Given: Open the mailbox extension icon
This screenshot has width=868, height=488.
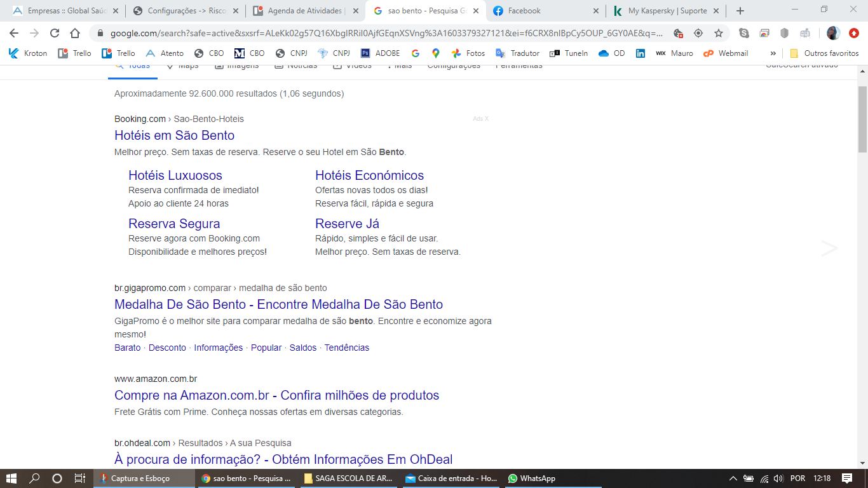Looking at the screenshot, I should pyautogui.click(x=805, y=33).
